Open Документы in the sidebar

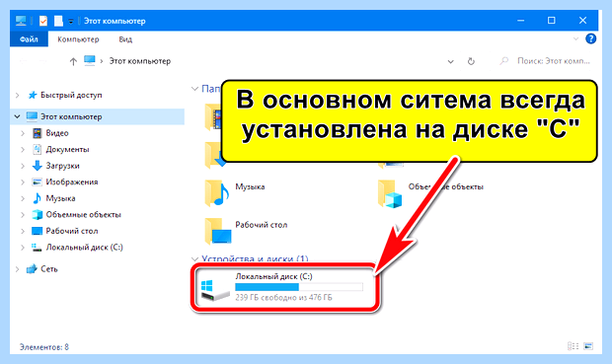pyautogui.click(x=60, y=150)
